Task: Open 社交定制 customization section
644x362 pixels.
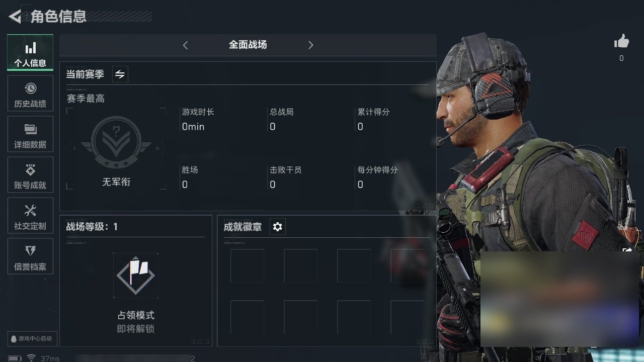Action: [x=30, y=216]
